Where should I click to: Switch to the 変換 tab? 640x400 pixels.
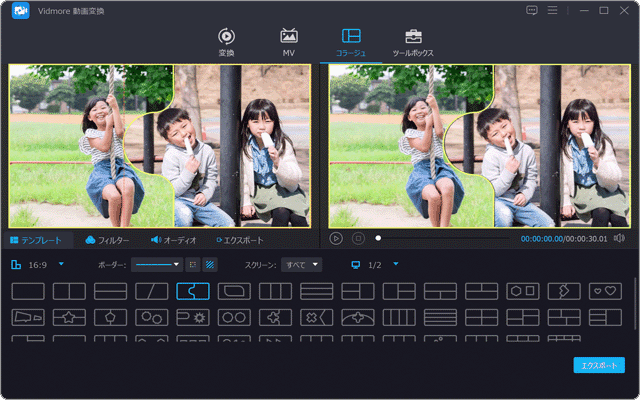tap(226, 42)
